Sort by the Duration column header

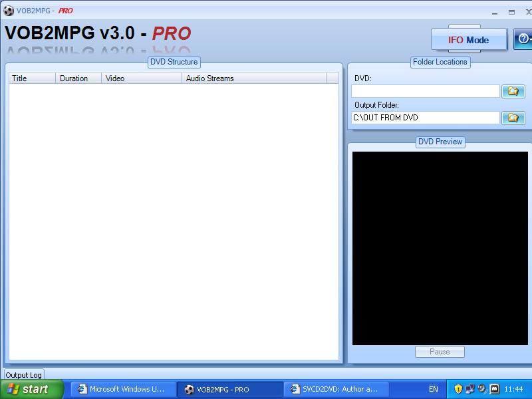tap(78, 78)
